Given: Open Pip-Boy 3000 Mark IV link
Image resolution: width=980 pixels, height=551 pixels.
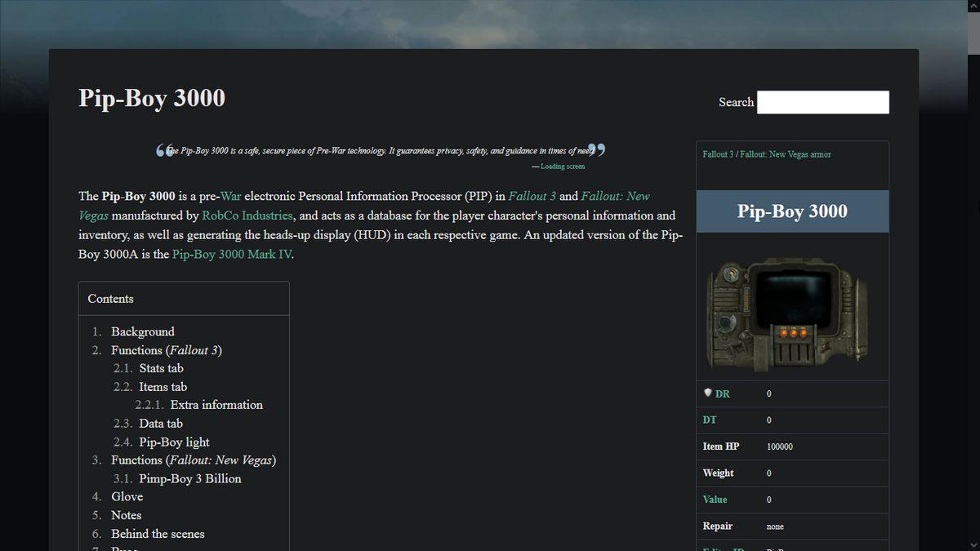Looking at the screenshot, I should tap(232, 254).
